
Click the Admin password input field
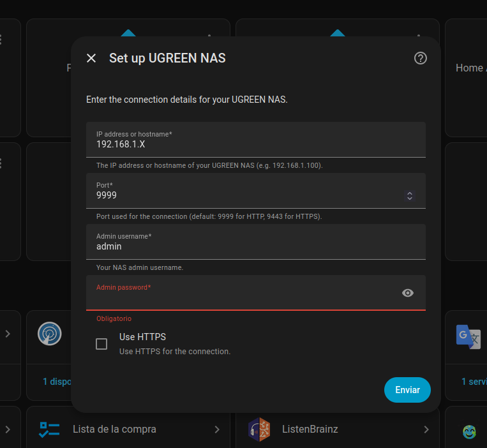[246, 297]
